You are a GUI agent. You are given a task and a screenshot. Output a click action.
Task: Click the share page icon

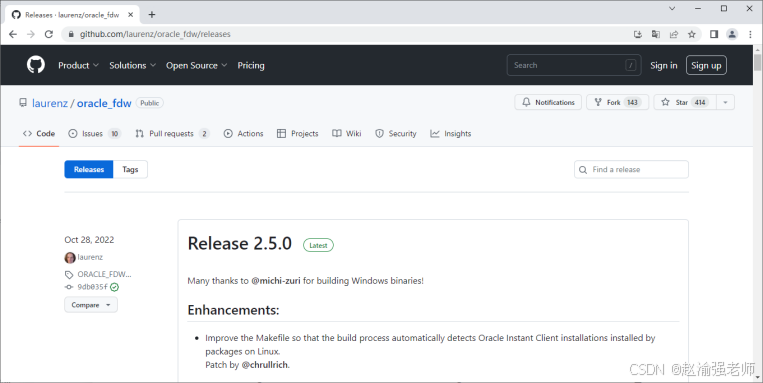[x=674, y=34]
